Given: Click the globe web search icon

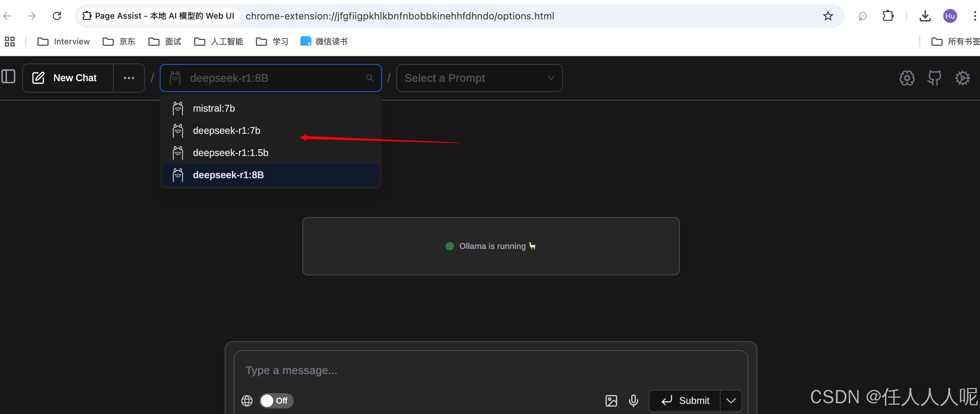Looking at the screenshot, I should pyautogui.click(x=247, y=401).
